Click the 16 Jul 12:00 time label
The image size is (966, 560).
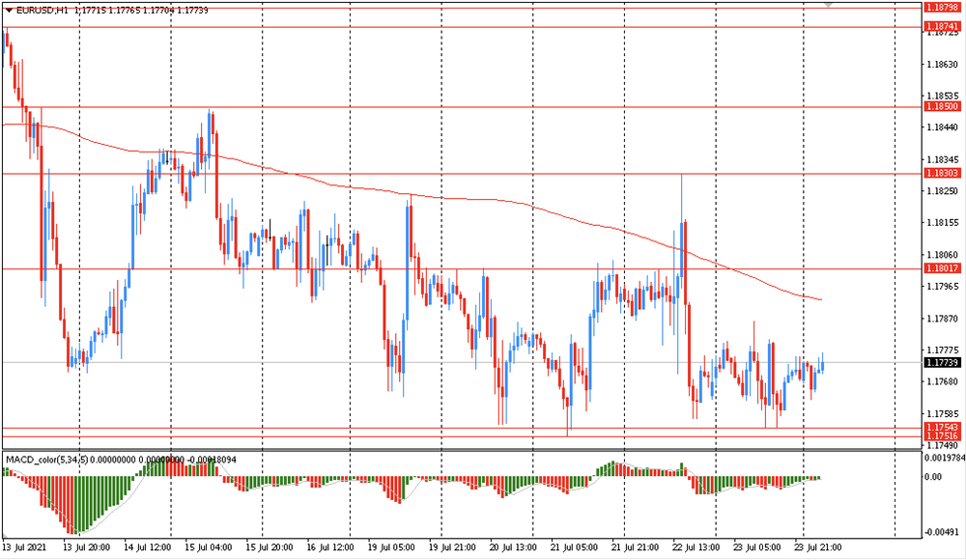click(330, 547)
